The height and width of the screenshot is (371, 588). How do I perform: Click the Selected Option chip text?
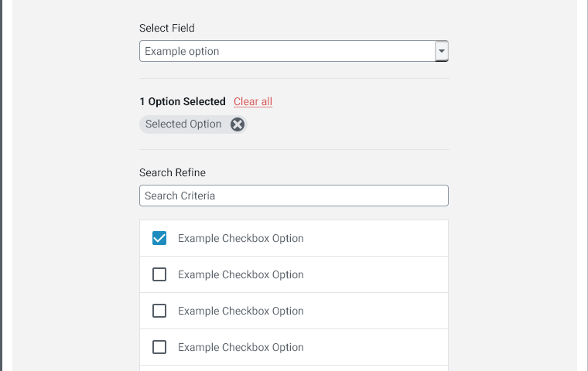coord(183,124)
